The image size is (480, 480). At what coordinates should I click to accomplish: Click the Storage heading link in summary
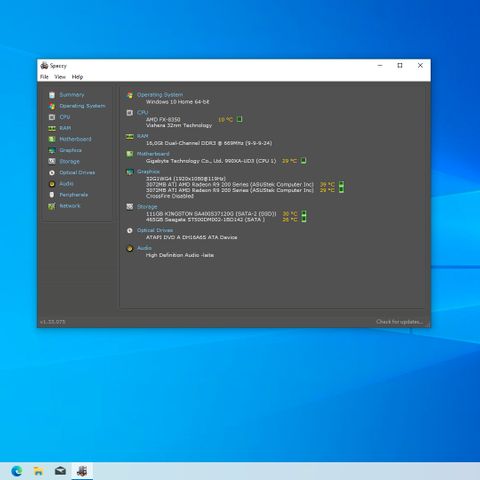point(147,207)
